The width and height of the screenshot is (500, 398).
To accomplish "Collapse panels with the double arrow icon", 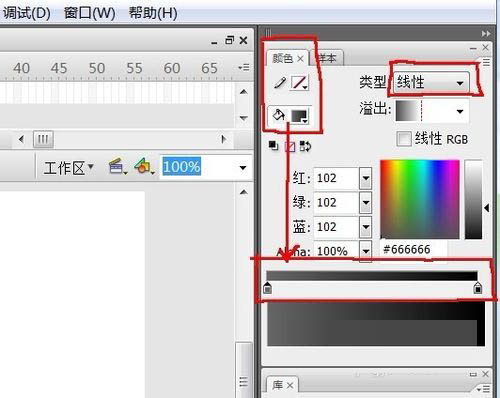I will pyautogui.click(x=486, y=34).
